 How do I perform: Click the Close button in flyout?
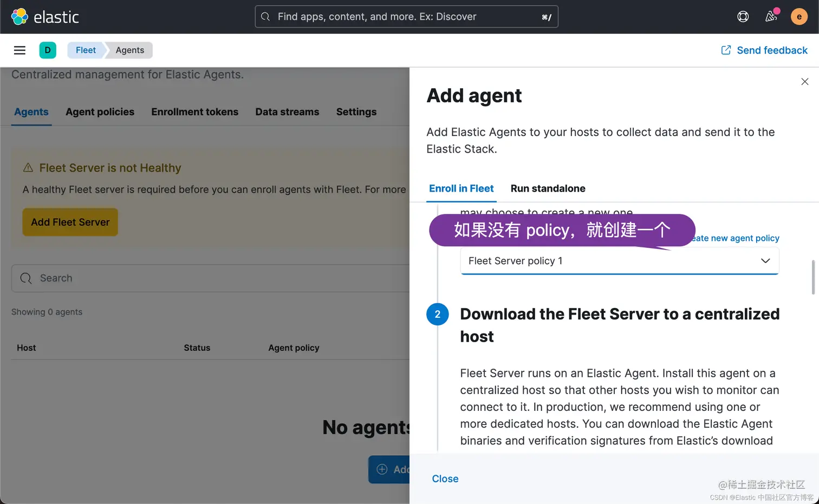pos(445,479)
